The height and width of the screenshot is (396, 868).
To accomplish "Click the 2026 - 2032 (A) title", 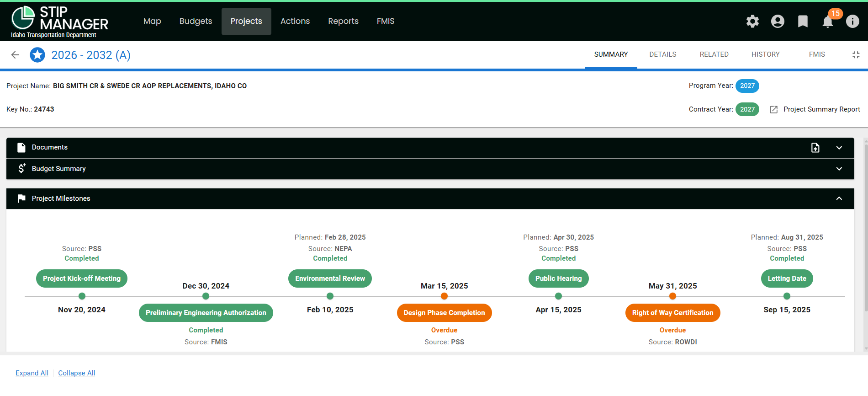I will click(91, 55).
